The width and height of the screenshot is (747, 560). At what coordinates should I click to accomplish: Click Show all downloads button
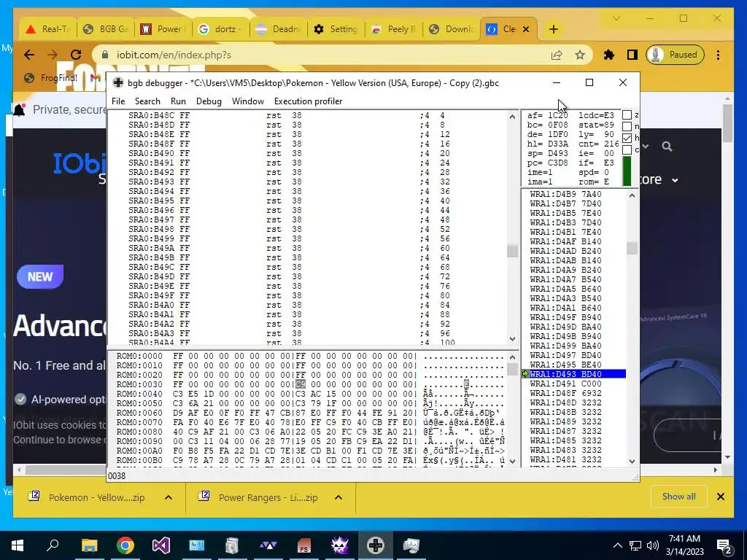tap(679, 497)
